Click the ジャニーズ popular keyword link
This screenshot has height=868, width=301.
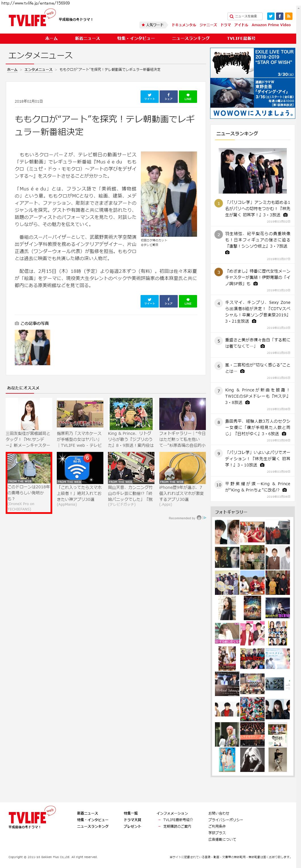[208, 25]
